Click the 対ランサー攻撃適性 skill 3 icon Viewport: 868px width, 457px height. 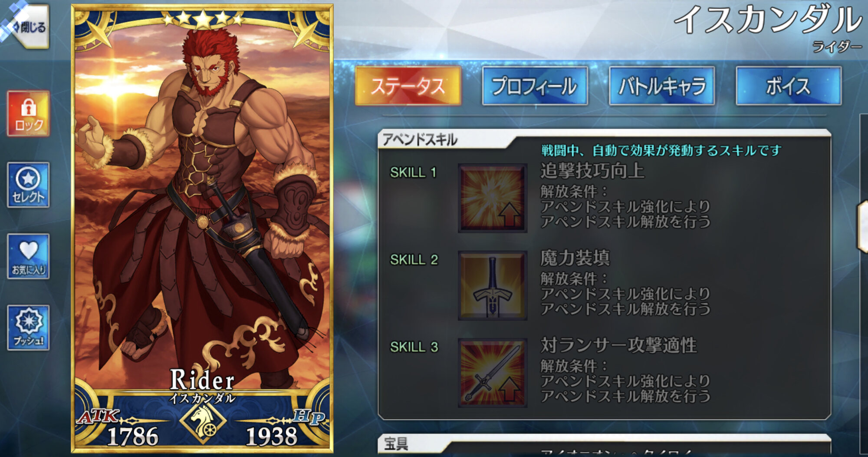(493, 373)
